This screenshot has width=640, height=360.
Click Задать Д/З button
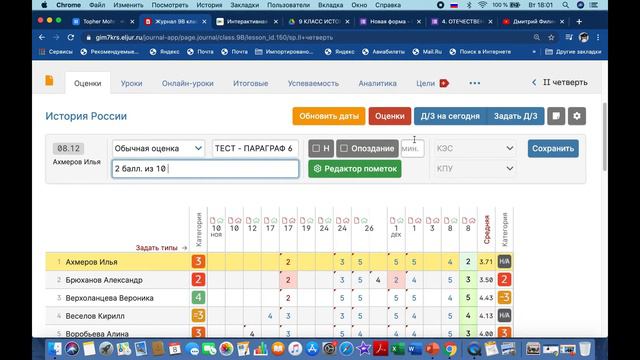(516, 116)
